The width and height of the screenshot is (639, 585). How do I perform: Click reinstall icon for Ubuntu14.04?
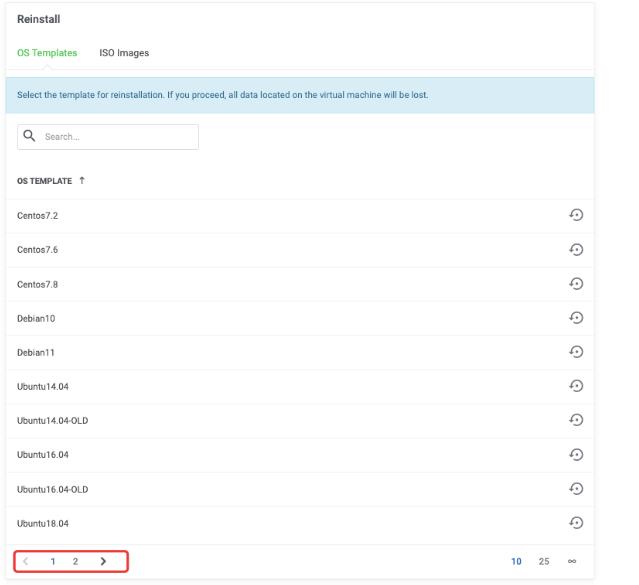tap(576, 386)
